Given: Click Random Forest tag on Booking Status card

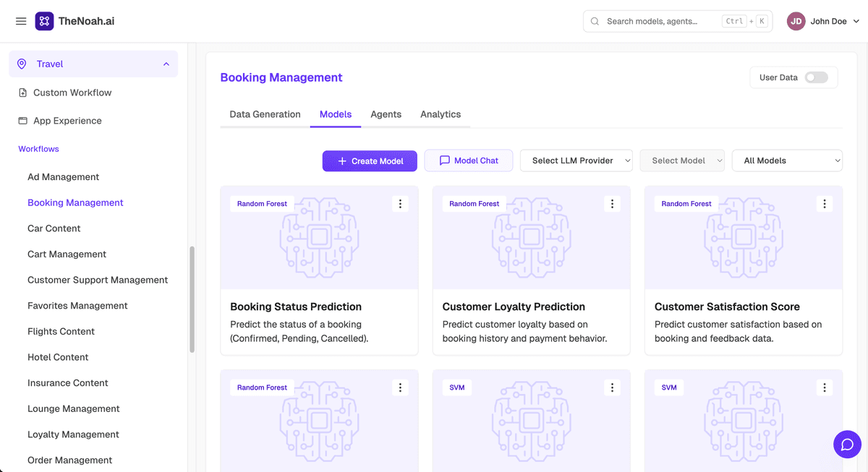Looking at the screenshot, I should [262, 204].
